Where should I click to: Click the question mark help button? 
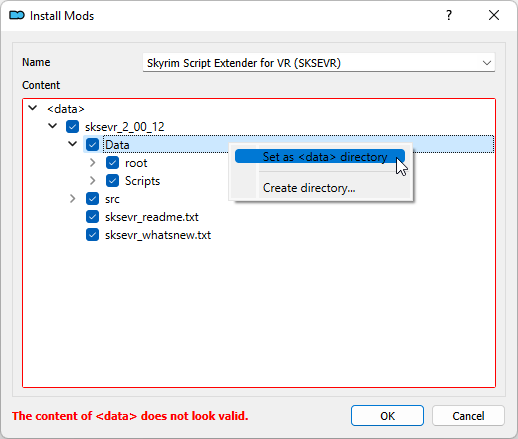pyautogui.click(x=449, y=15)
